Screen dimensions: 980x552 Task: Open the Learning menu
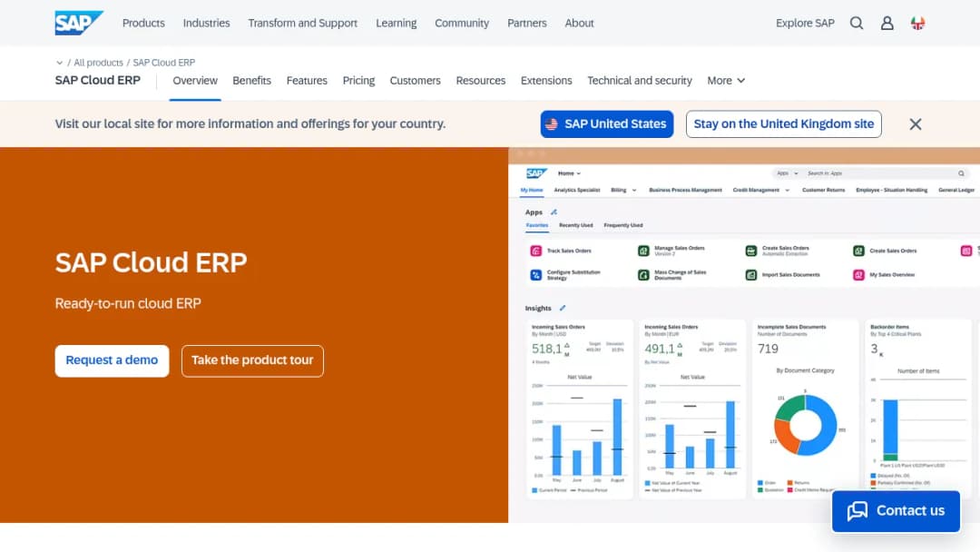point(397,23)
